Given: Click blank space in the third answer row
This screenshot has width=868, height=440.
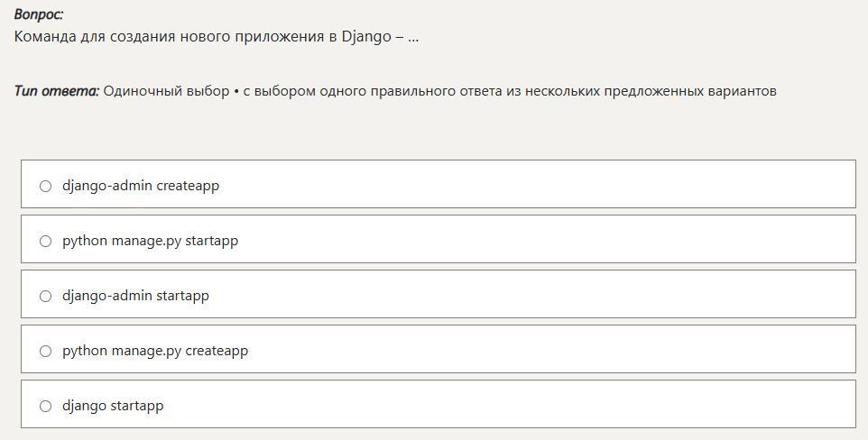Looking at the screenshot, I should pyautogui.click(x=541, y=297).
